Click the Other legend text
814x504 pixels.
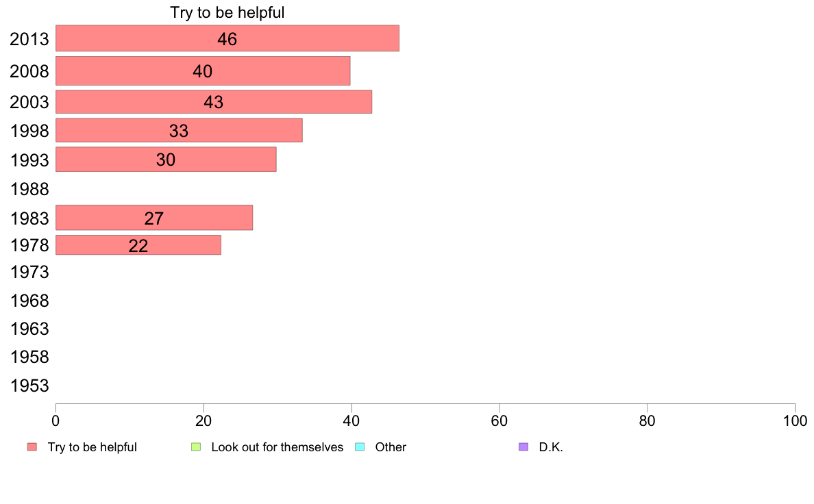(391, 447)
